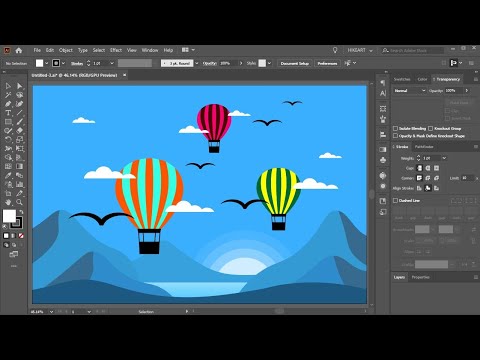Select the Mesh tool

coord(8,166)
